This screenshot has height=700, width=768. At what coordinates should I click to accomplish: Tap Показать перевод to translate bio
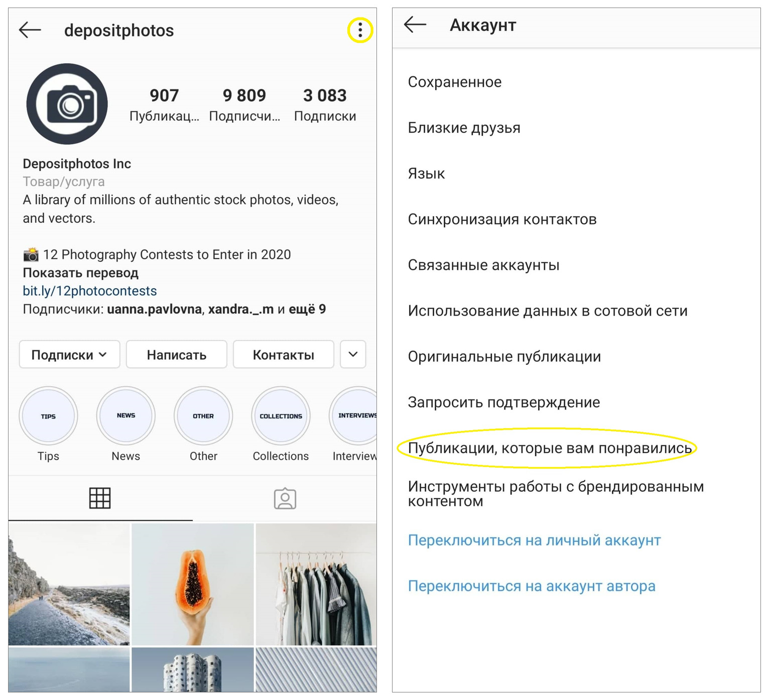[80, 273]
